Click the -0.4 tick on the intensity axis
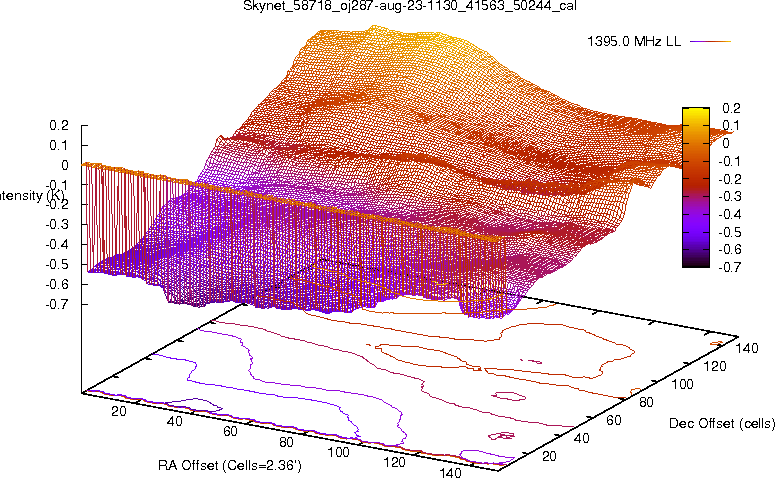The width and height of the screenshot is (775, 478). [57, 244]
